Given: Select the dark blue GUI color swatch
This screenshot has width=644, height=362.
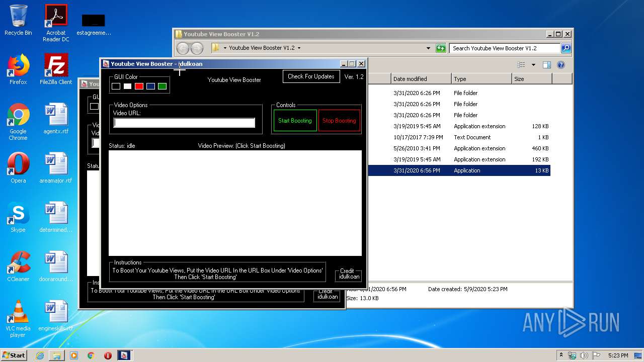Looking at the screenshot, I should [150, 86].
